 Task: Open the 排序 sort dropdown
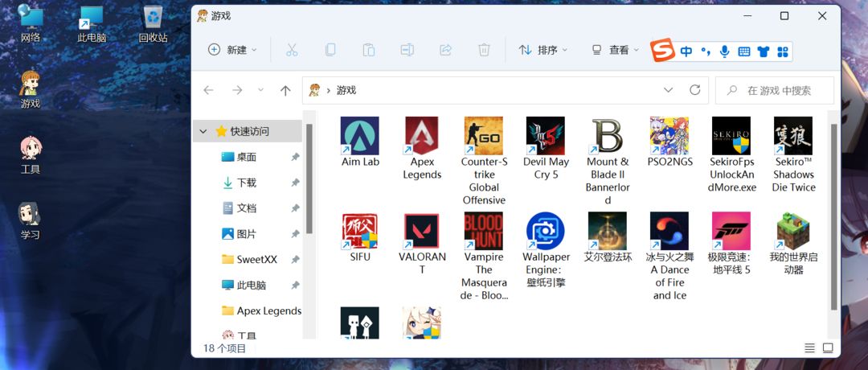point(543,50)
